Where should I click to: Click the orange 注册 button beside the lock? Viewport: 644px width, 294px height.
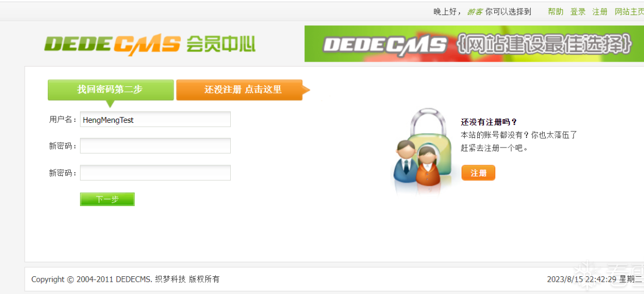pyautogui.click(x=478, y=173)
